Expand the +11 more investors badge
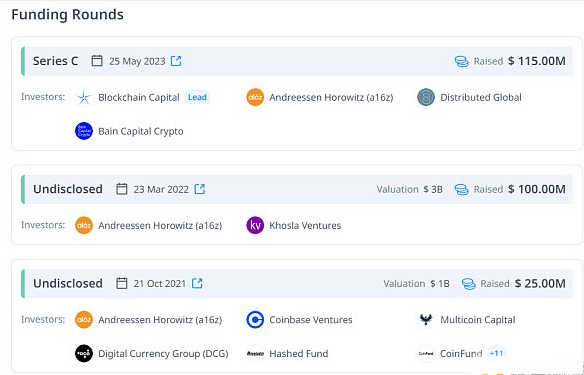Viewport: 584px width, 375px height. [x=496, y=353]
